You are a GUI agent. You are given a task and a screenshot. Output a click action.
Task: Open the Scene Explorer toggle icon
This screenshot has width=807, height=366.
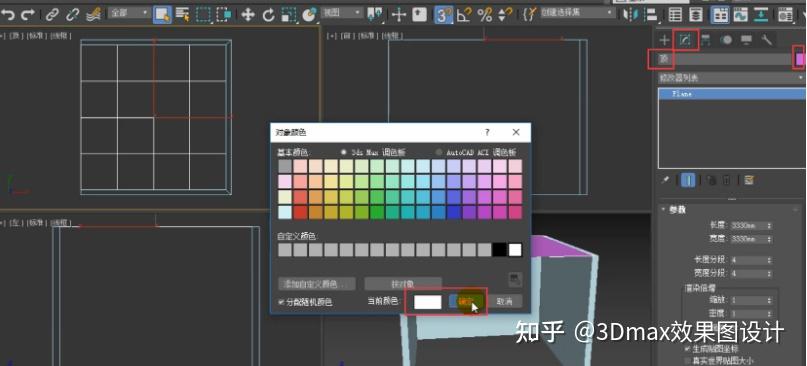675,14
